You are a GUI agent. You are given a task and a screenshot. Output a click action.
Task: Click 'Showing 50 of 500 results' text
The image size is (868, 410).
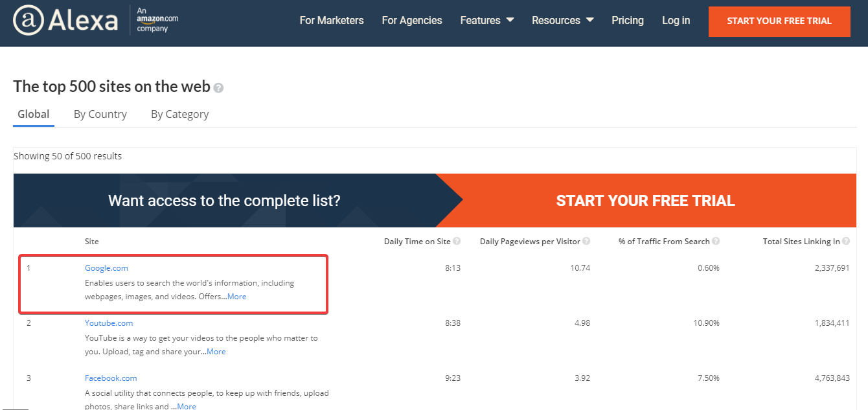(68, 156)
